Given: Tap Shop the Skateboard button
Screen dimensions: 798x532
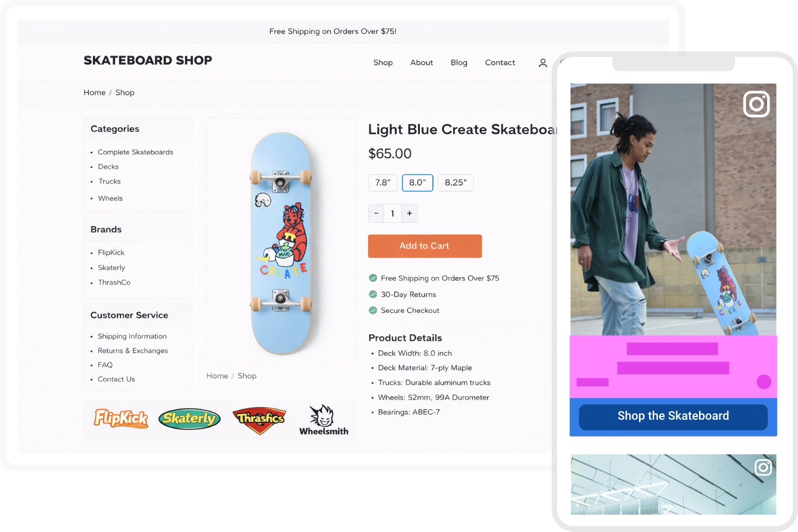Looking at the screenshot, I should pos(673,417).
